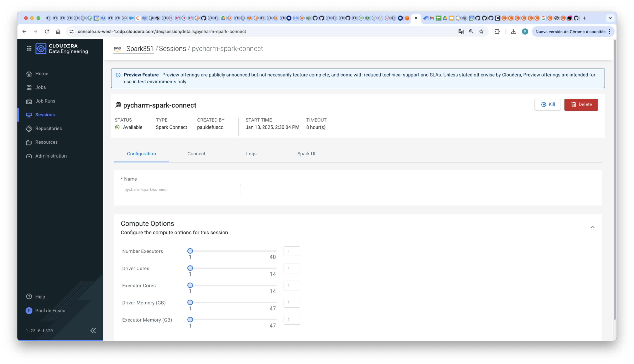Image resolution: width=634 pixels, height=364 pixels.
Task: Open the Administration section
Action: (51, 156)
